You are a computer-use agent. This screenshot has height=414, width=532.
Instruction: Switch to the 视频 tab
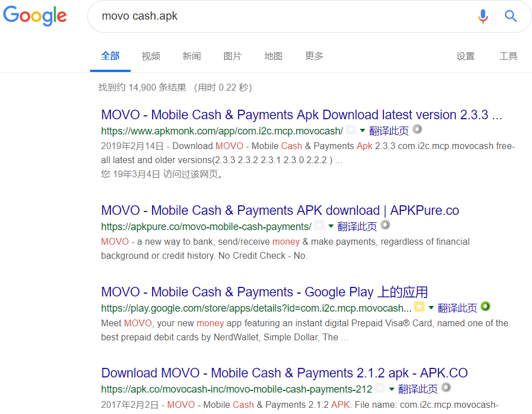pos(151,56)
